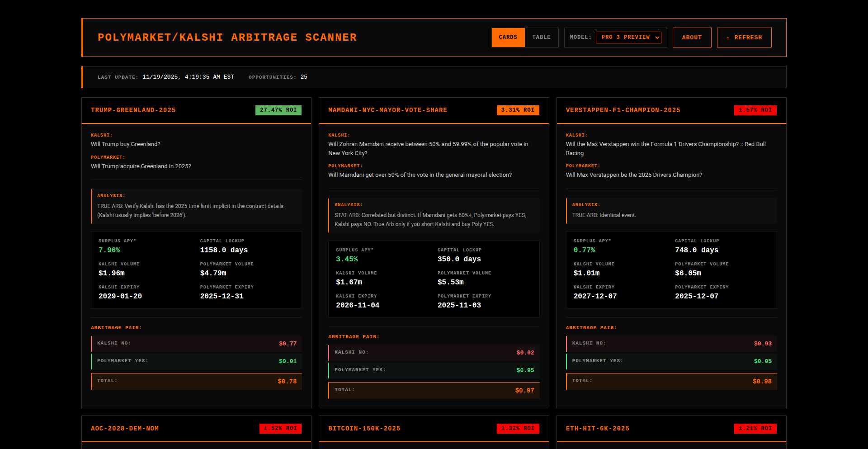Click the red 1.57% ROI badge

click(755, 110)
